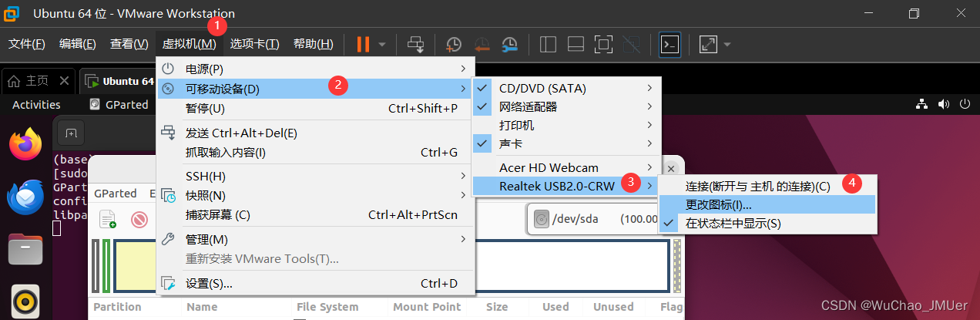Expand the 电源(P) submenu
Screen dimensions: 980x320
(x=315, y=69)
